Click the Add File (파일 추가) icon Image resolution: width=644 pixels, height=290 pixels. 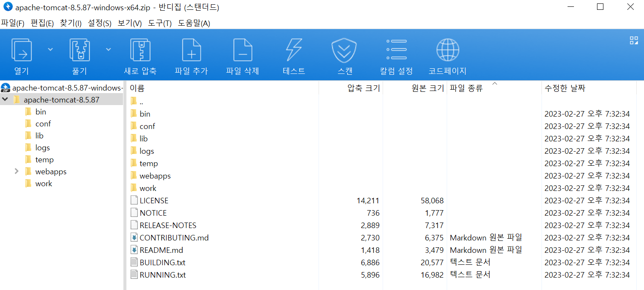(x=191, y=50)
